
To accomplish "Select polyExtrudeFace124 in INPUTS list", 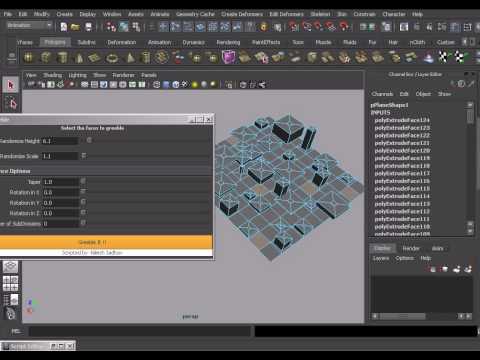I will pyautogui.click(x=402, y=120).
